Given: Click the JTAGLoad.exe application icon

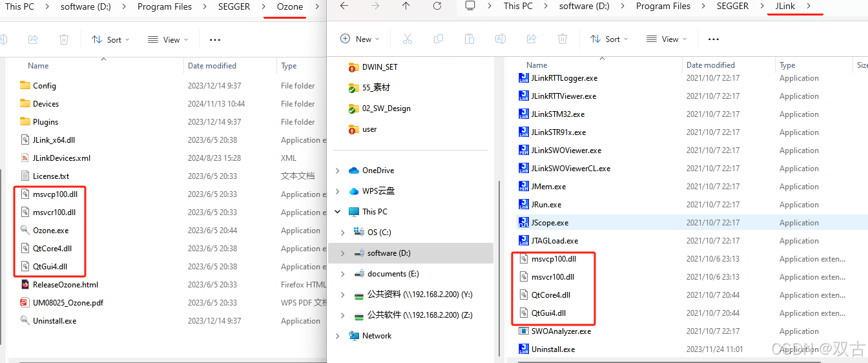Looking at the screenshot, I should point(524,240).
